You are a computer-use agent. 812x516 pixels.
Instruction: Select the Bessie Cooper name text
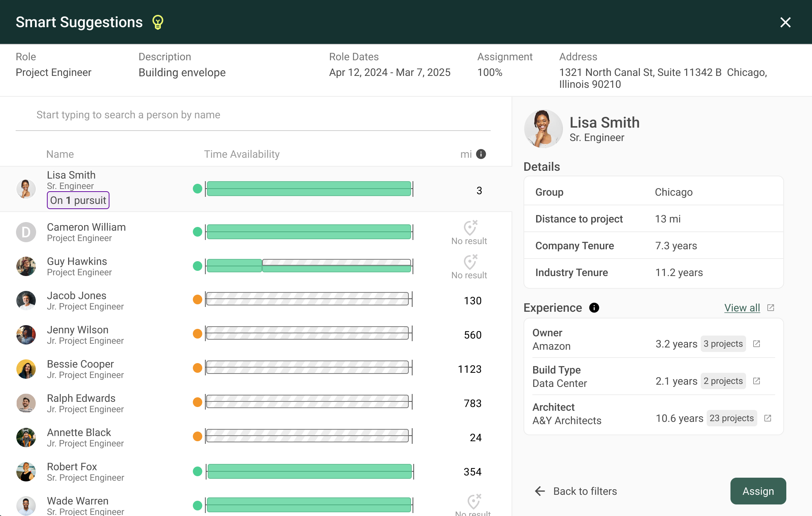(80, 364)
